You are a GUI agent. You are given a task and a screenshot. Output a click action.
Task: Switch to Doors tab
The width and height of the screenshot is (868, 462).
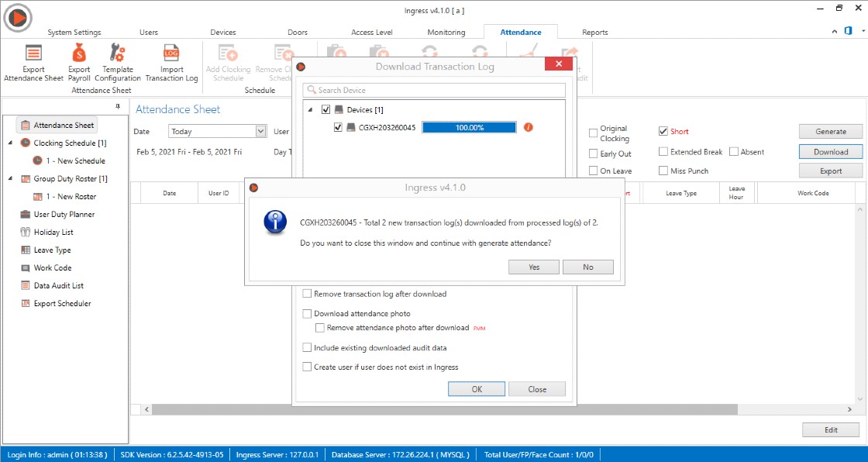pyautogui.click(x=298, y=32)
